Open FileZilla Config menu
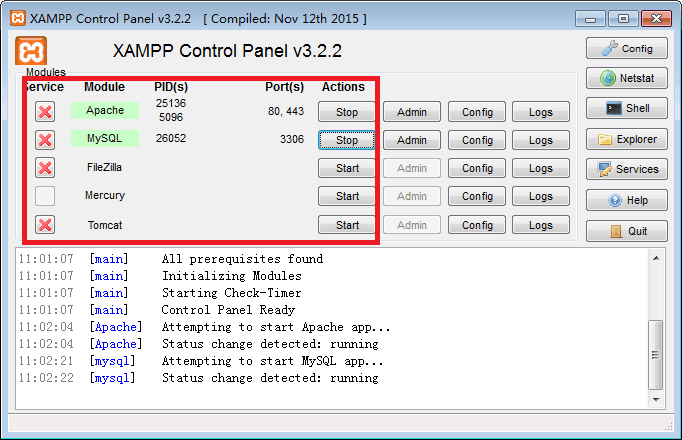The image size is (682, 440). [477, 168]
